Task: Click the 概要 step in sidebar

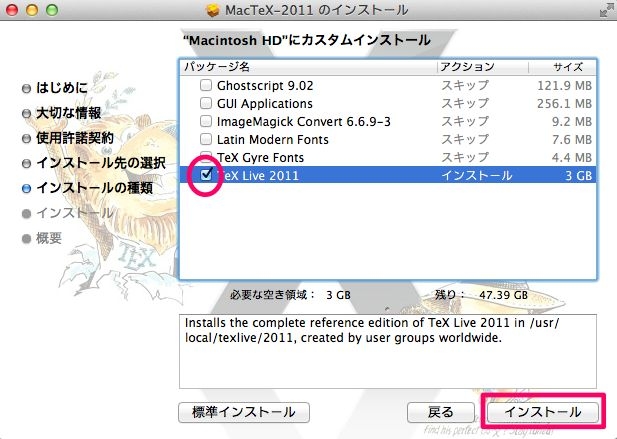Action: coord(49,238)
